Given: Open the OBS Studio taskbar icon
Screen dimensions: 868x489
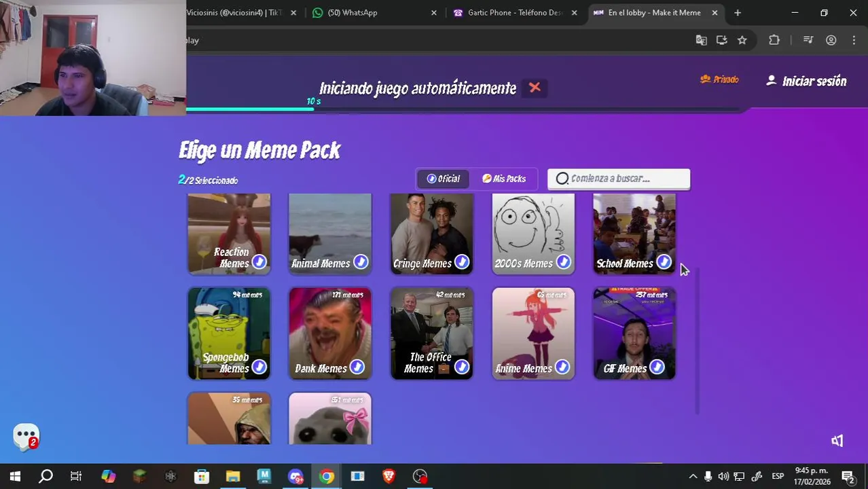Looking at the screenshot, I should tap(420, 476).
